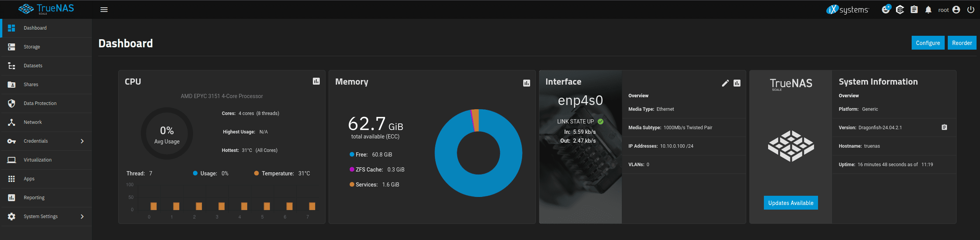Open Data Protection in the sidebar
The height and width of the screenshot is (240, 980).
tap(46, 103)
